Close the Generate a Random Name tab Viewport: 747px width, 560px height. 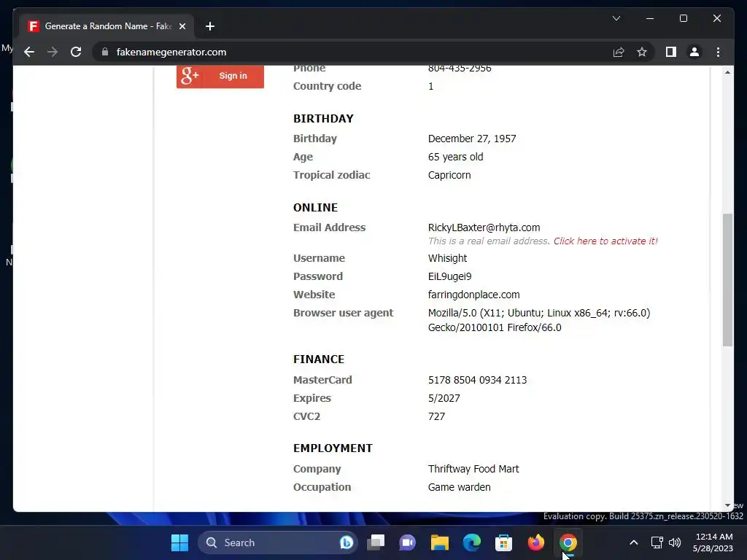(182, 26)
